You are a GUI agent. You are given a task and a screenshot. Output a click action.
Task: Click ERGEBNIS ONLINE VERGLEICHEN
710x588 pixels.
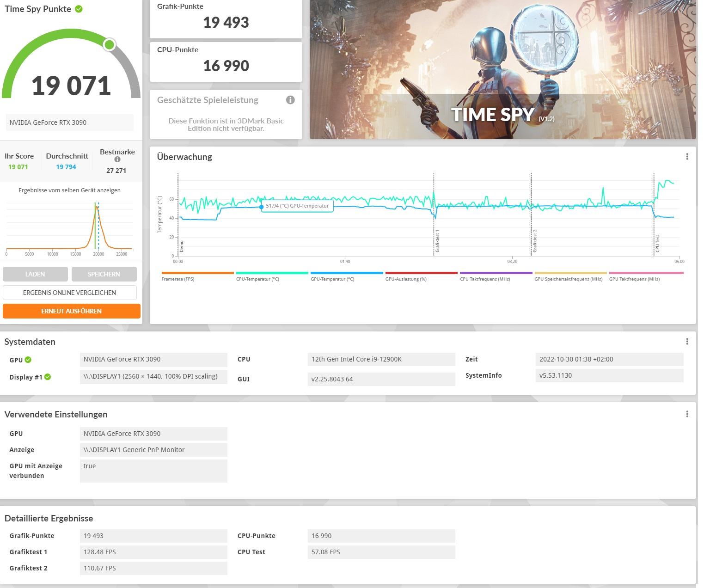click(70, 293)
